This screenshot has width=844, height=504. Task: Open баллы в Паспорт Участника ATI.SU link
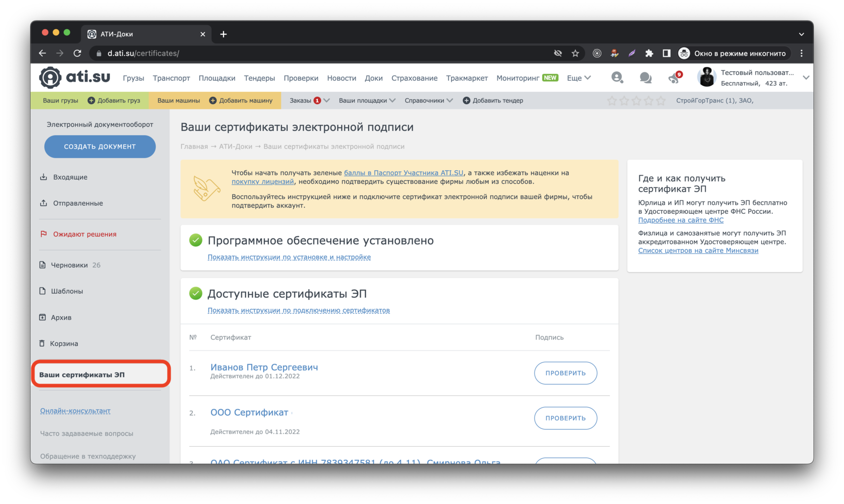tap(403, 173)
